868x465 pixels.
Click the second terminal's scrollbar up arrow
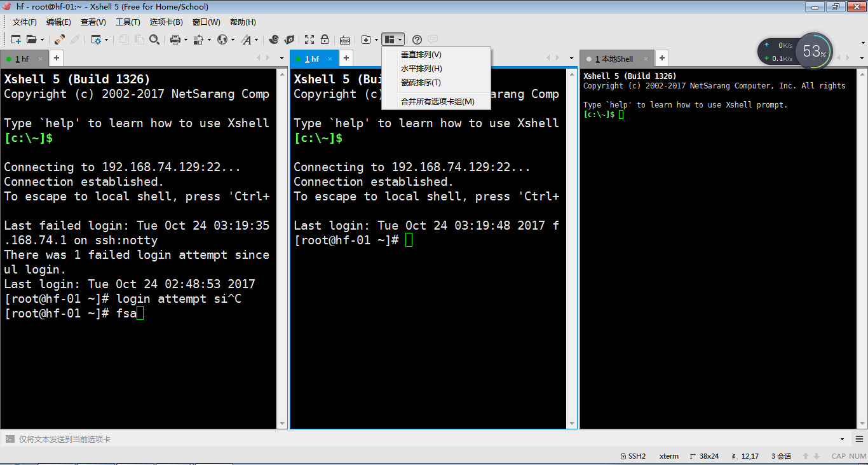pyautogui.click(x=572, y=74)
